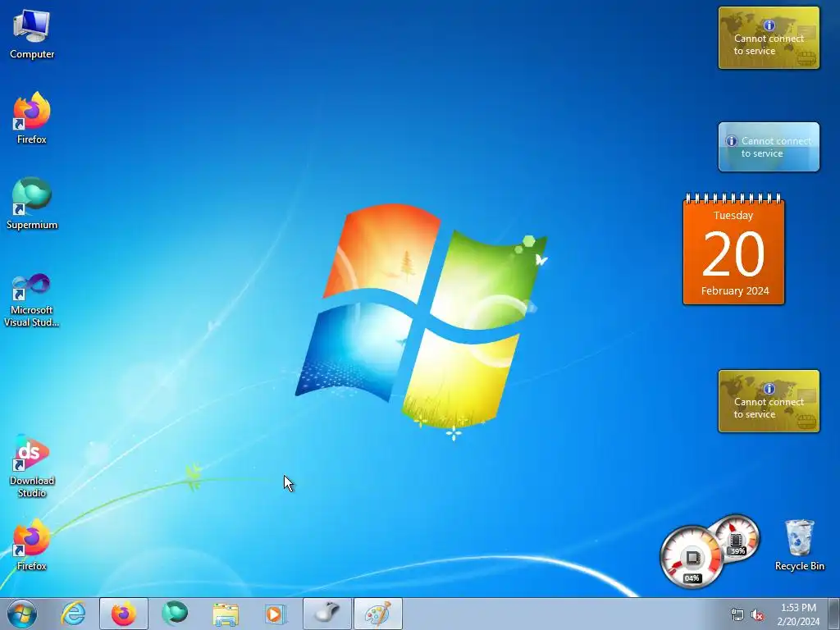
Task: Switch to the mouse app in the taskbar
Action: click(327, 614)
